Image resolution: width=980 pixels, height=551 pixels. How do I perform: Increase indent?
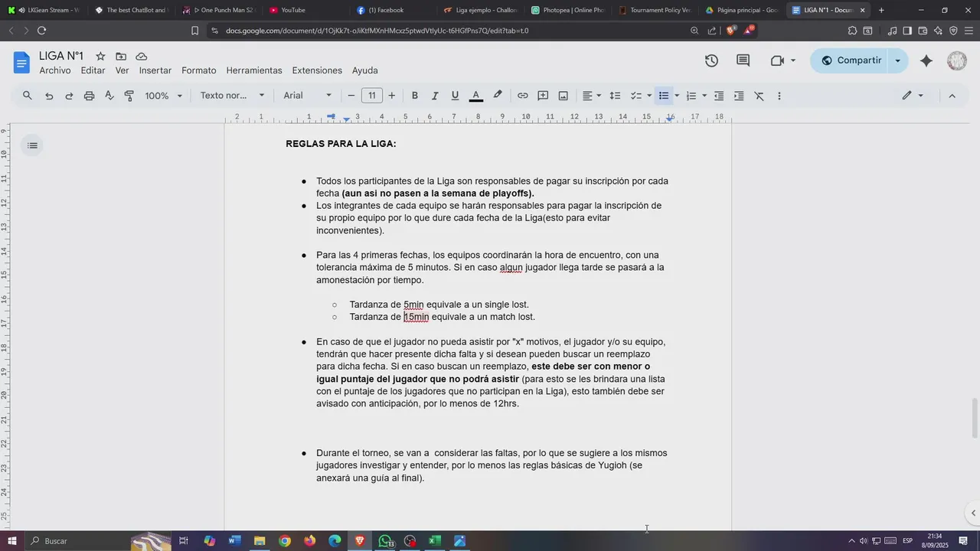[739, 96]
